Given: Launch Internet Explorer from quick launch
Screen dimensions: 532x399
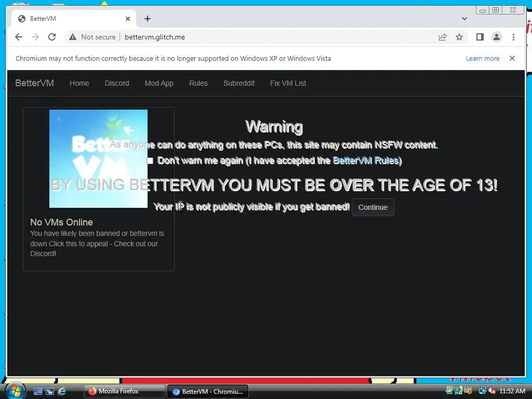Looking at the screenshot, I should click(62, 392).
